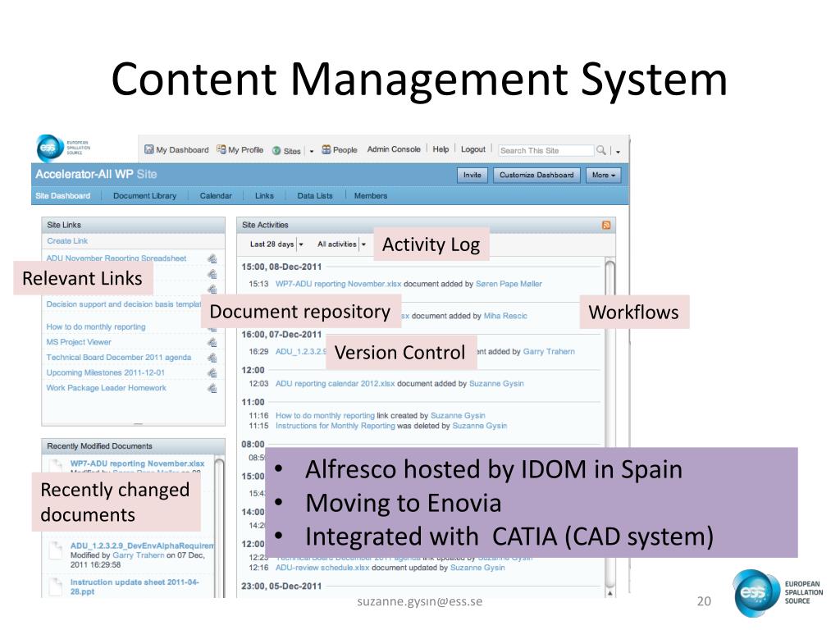Click Create Link in Site Links
This screenshot has height=630, width=840.
coord(67,241)
